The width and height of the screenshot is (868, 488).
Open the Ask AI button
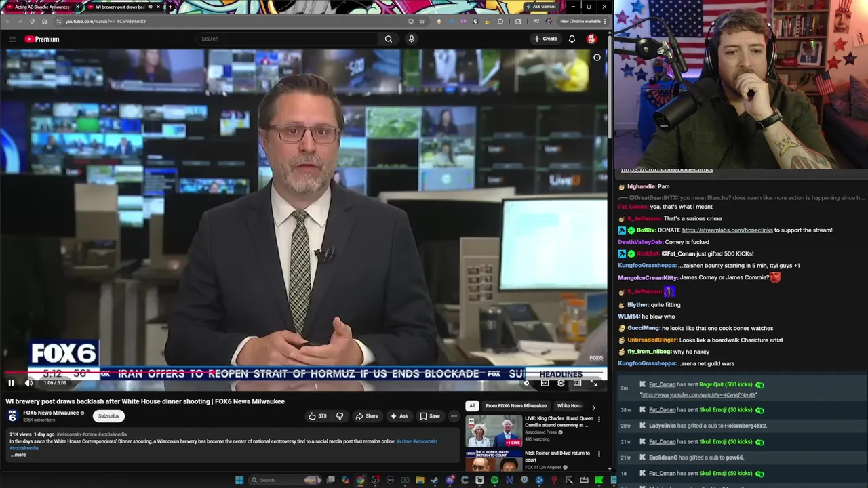click(x=399, y=416)
